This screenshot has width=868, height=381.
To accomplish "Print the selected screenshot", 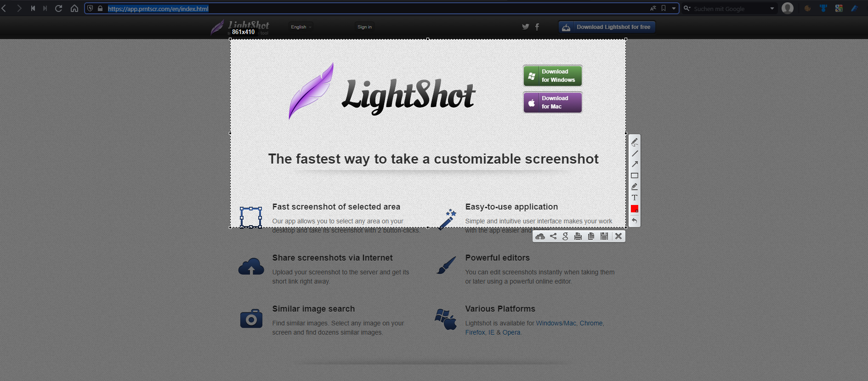I will (578, 236).
